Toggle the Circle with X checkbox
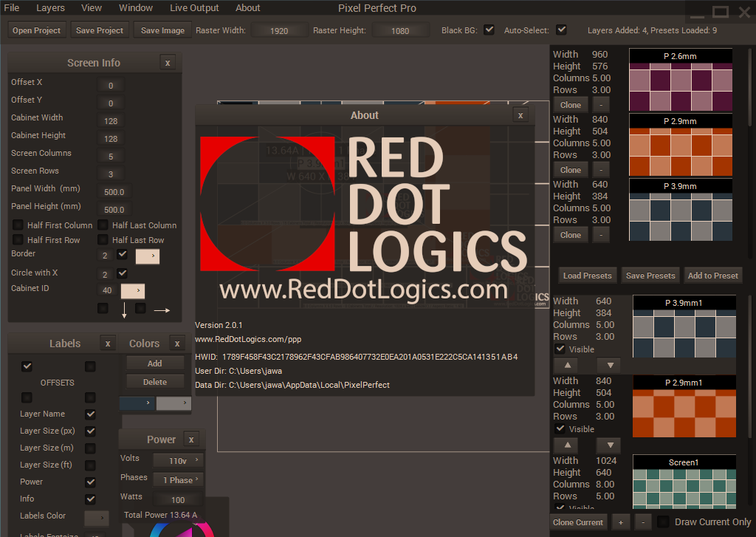 click(x=123, y=273)
